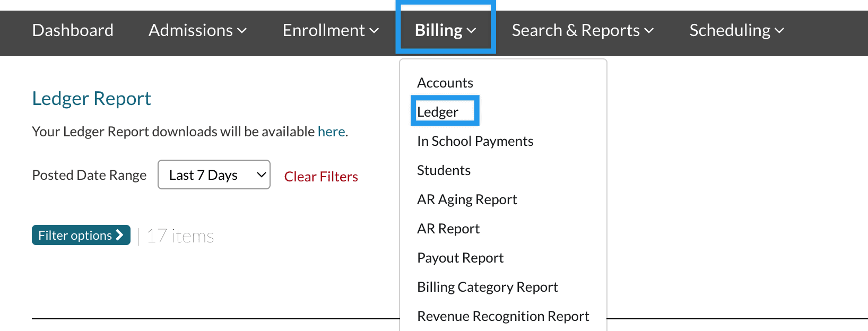Click Clear Filters
The image size is (868, 331).
tap(321, 177)
